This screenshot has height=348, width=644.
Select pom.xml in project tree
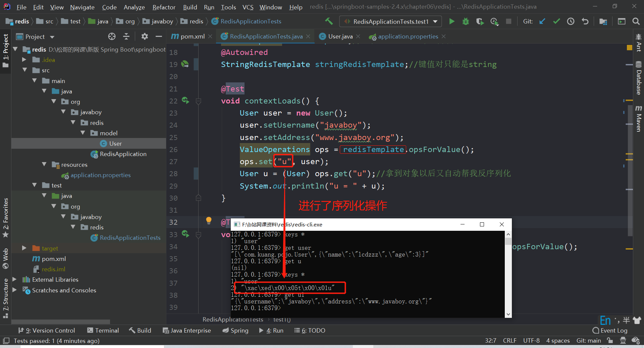49,259
